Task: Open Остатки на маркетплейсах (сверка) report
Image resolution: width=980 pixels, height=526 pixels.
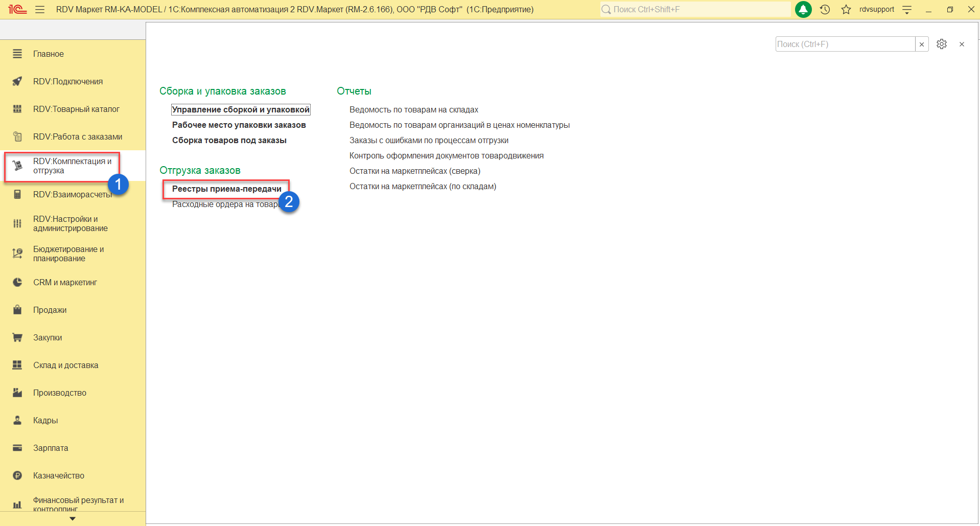Action: tap(415, 171)
